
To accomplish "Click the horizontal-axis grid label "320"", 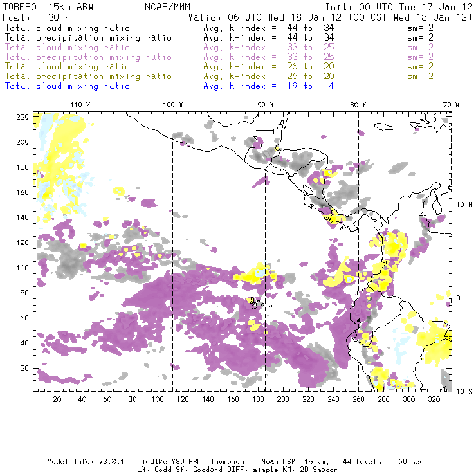I will 434,399.
